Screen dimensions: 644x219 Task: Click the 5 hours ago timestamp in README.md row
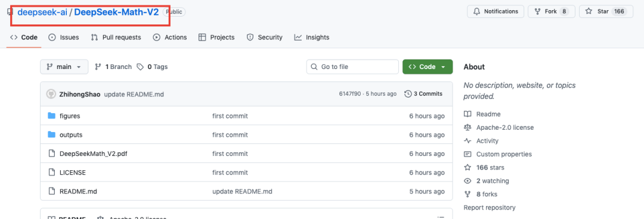pyautogui.click(x=427, y=192)
